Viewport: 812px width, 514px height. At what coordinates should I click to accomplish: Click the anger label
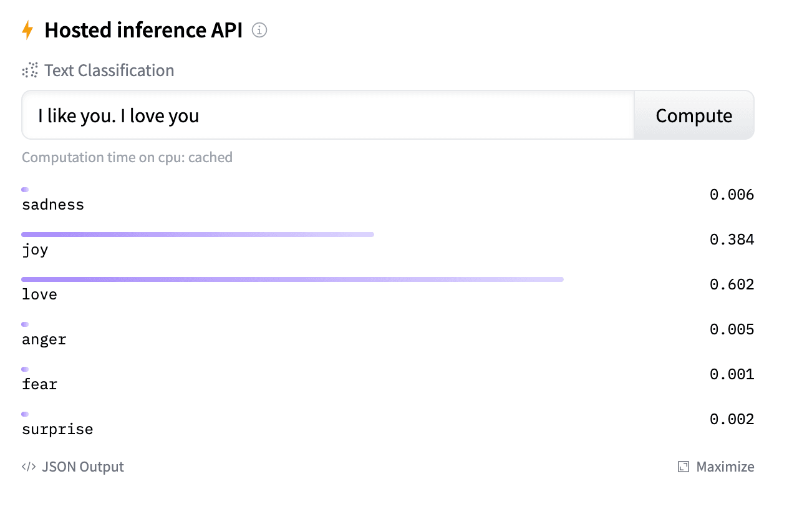44,339
